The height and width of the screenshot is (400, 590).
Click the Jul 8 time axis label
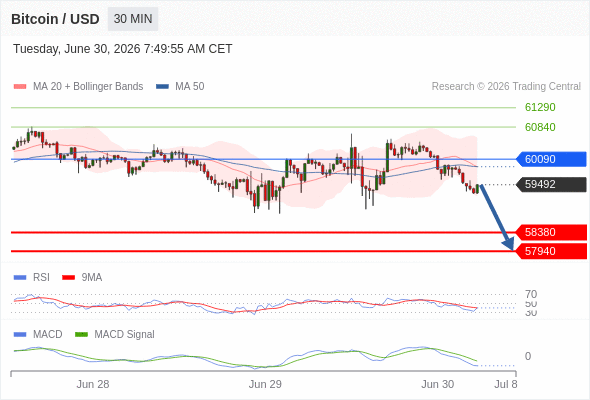click(x=506, y=384)
